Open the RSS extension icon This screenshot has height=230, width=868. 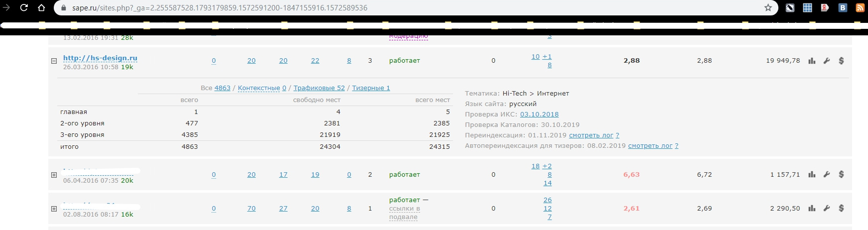(860, 7)
